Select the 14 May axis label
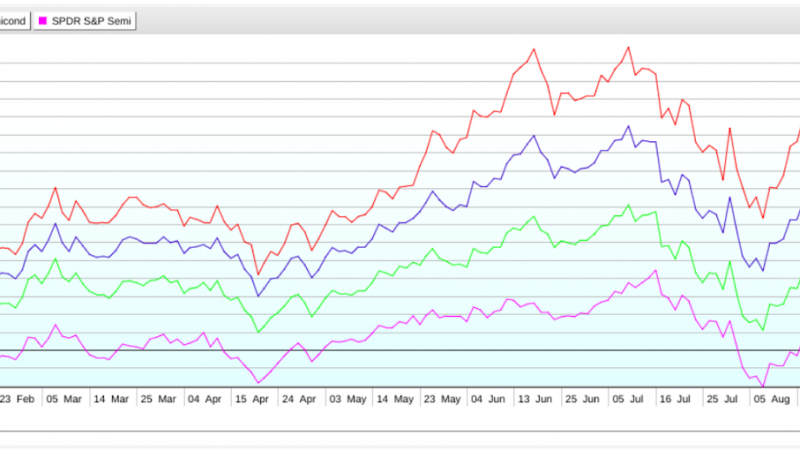Viewport: 800px width, 450px height. 395,399
